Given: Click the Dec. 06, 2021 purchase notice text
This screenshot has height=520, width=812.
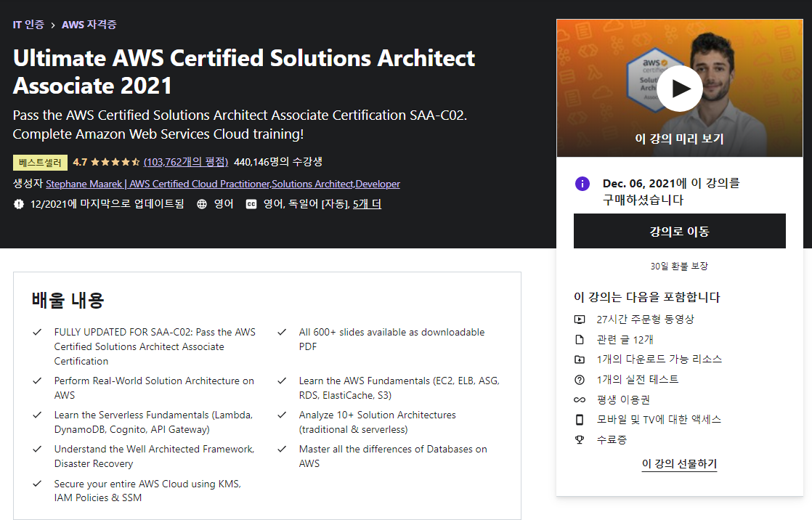Looking at the screenshot, I should tap(671, 192).
